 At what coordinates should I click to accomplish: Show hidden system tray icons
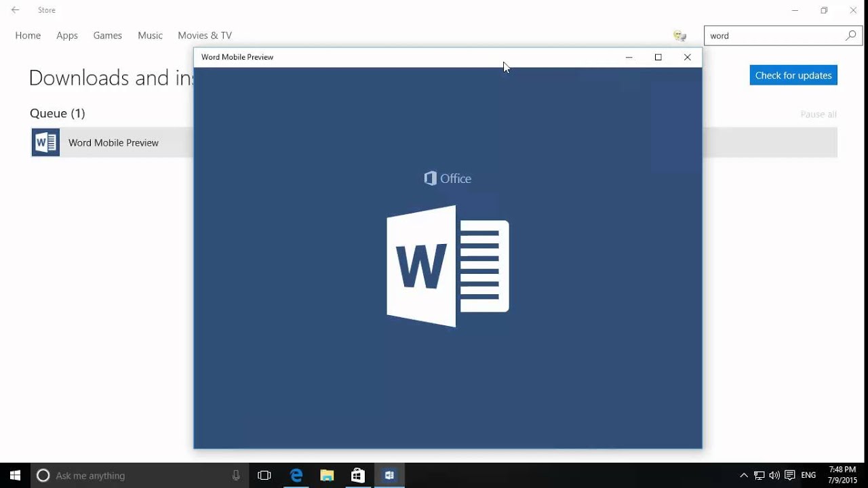(744, 475)
